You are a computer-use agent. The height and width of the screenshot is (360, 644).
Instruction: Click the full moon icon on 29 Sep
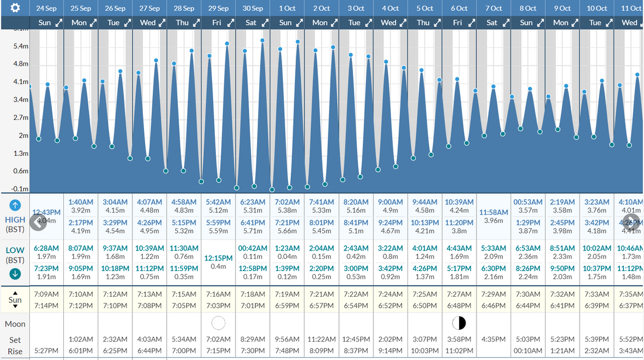[218, 323]
